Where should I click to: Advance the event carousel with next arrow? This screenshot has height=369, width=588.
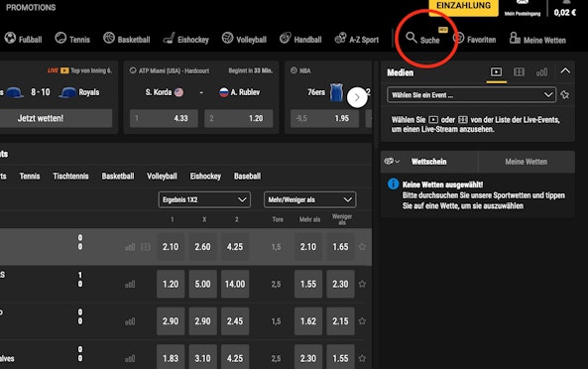pos(357,97)
